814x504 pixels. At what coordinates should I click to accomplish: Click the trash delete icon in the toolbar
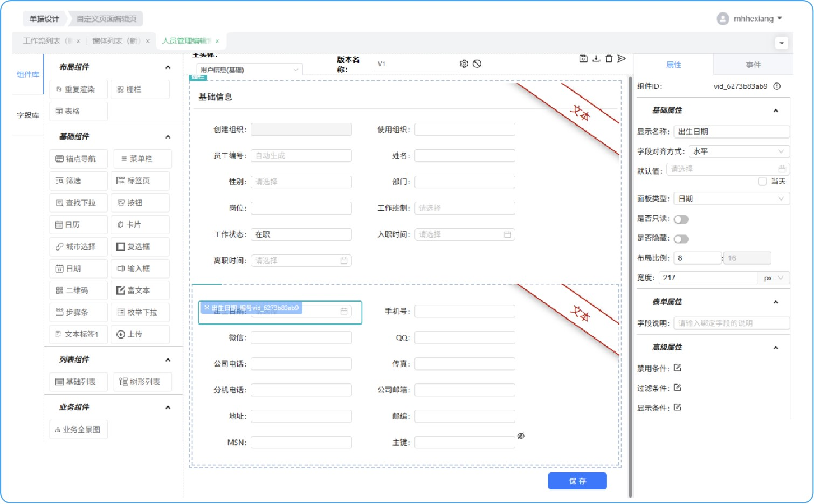609,58
